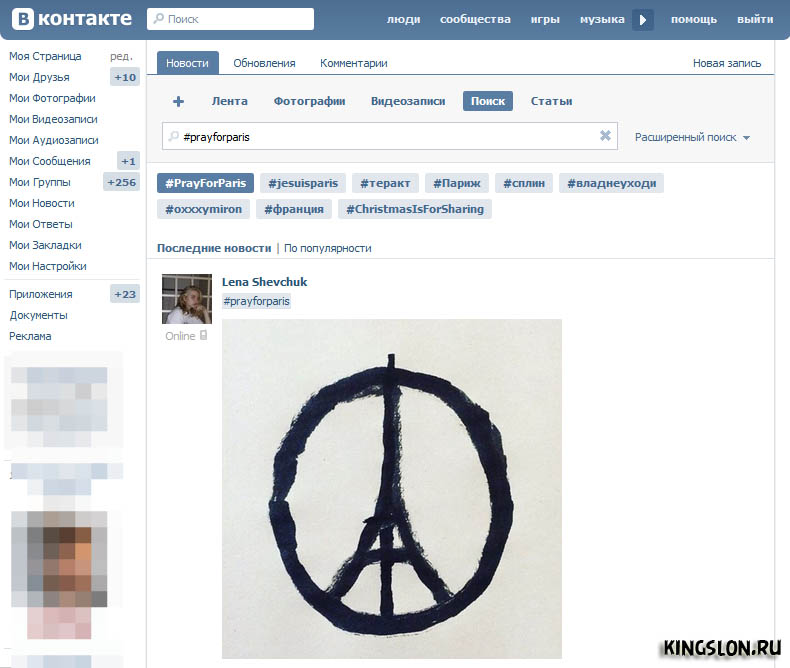
Task: Click Lena Shevchuk's avatar photo
Action: [x=187, y=299]
